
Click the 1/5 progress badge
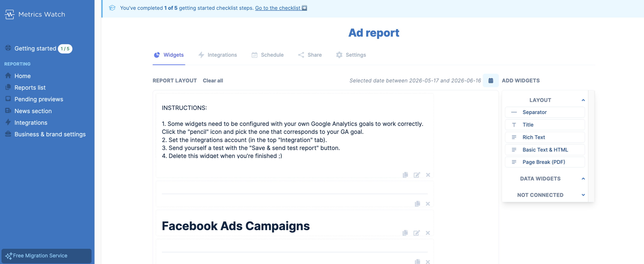click(65, 49)
